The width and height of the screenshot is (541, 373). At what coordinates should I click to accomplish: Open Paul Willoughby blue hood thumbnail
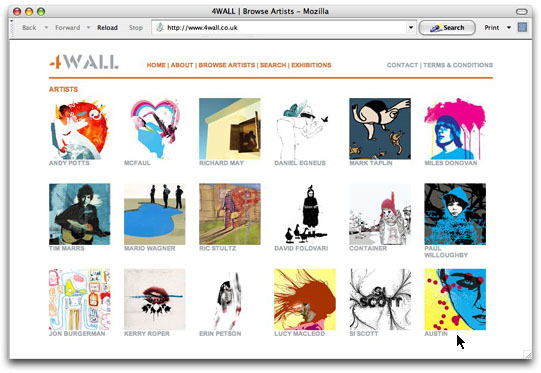click(x=455, y=214)
